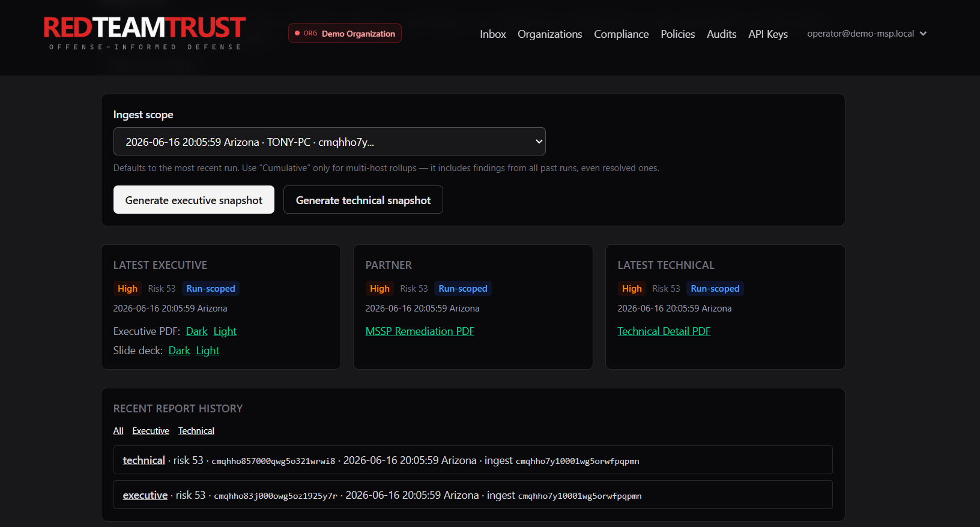Click the High badge in Partner card
980x527 pixels.
380,289
